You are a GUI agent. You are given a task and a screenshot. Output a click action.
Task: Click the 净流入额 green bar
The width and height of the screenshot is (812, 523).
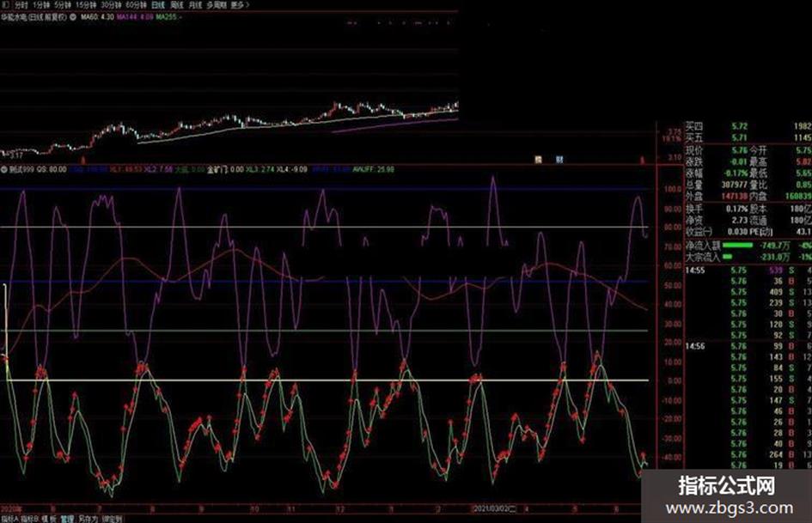[x=737, y=245]
